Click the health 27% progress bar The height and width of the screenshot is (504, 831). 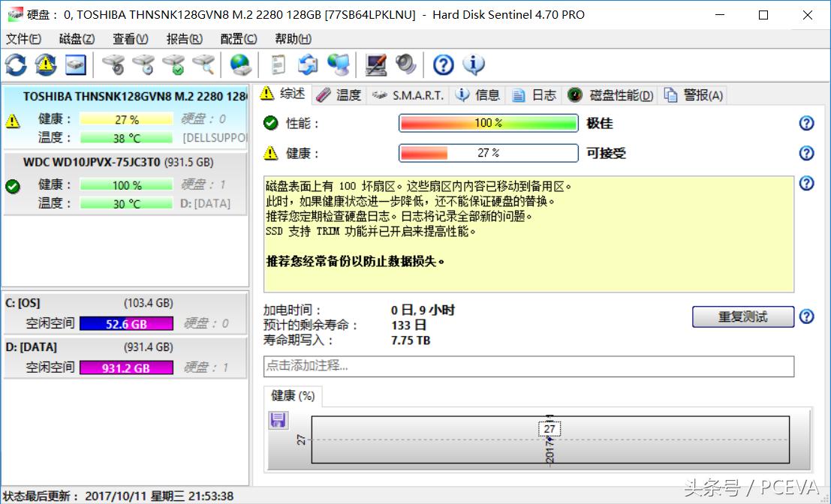point(488,153)
